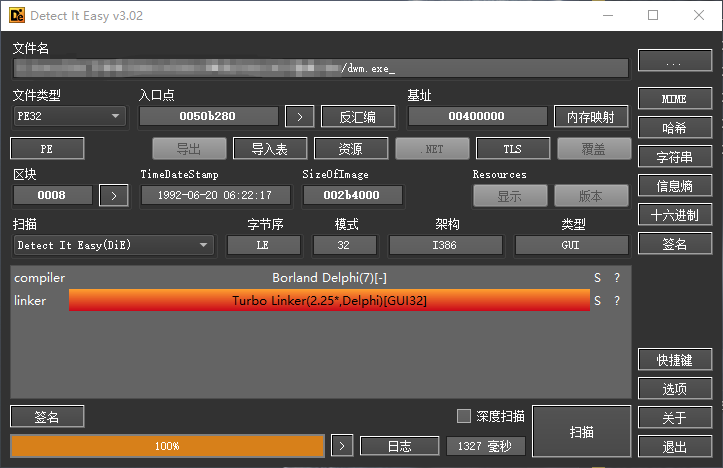Image resolution: width=723 pixels, height=468 pixels.
Task: Click the grayed 覆盖 overlay button
Action: tap(594, 148)
